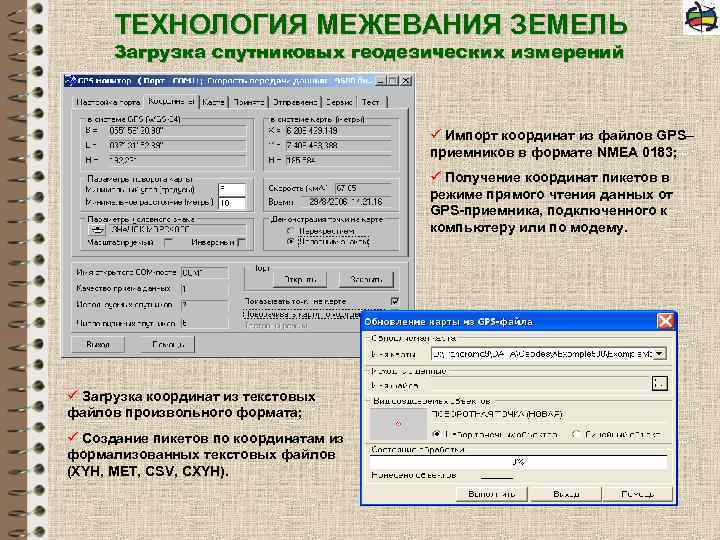This screenshot has height=540, width=720.
Task: Click the symbol selection icon button beside 'ЗНАЧЕК'
Action: (x=97, y=230)
